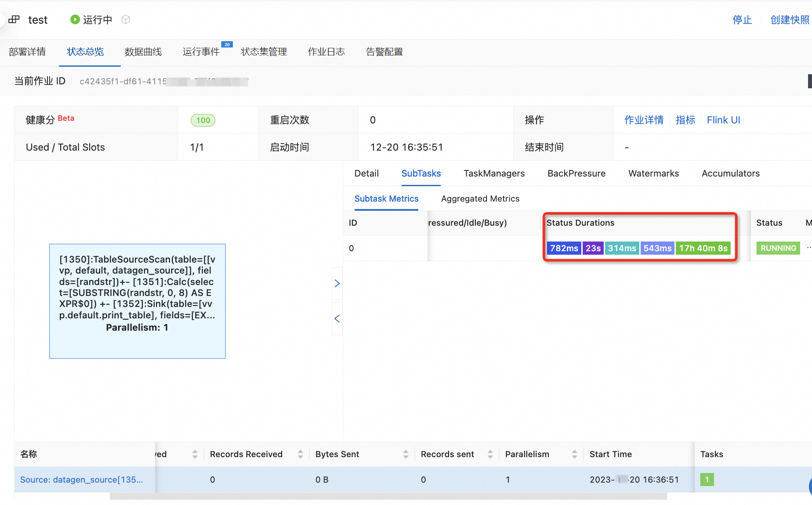This screenshot has height=505, width=812.
Task: Click the start time 12-20 16:35:51
Action: tap(406, 147)
